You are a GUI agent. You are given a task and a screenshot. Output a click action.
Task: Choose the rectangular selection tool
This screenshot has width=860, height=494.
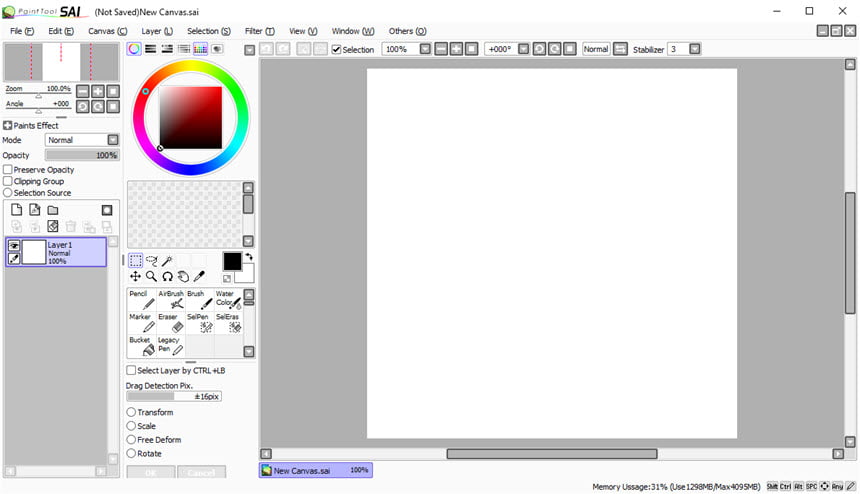(135, 260)
